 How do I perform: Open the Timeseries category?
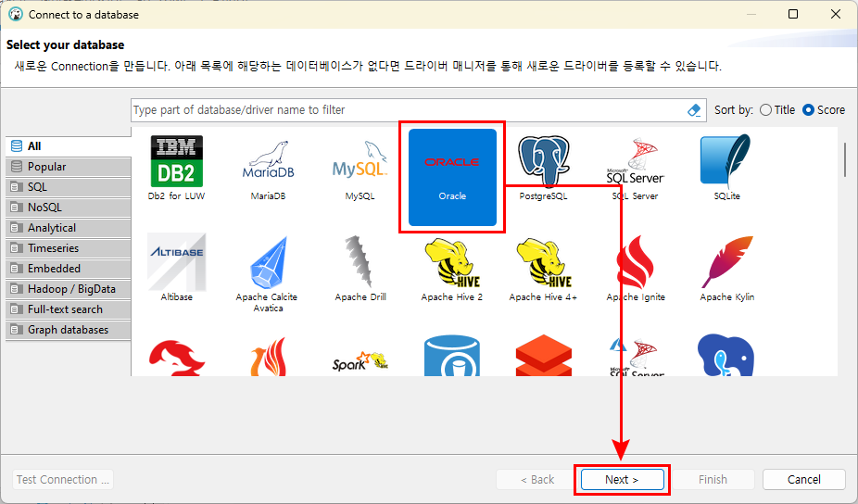pyautogui.click(x=69, y=248)
